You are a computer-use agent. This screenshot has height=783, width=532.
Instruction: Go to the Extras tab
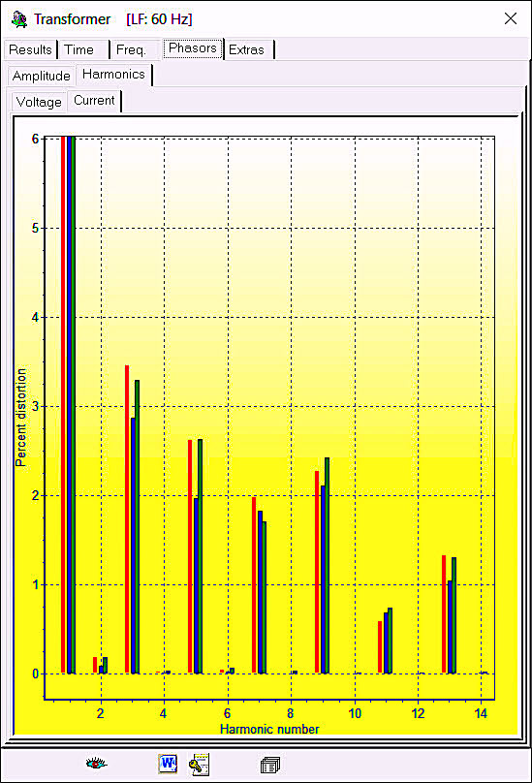coord(246,50)
